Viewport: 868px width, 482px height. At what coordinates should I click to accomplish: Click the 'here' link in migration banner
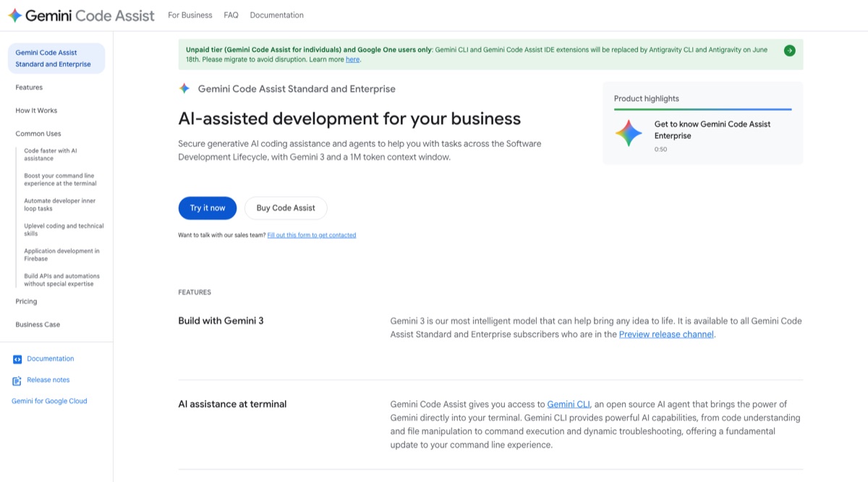[x=352, y=59]
